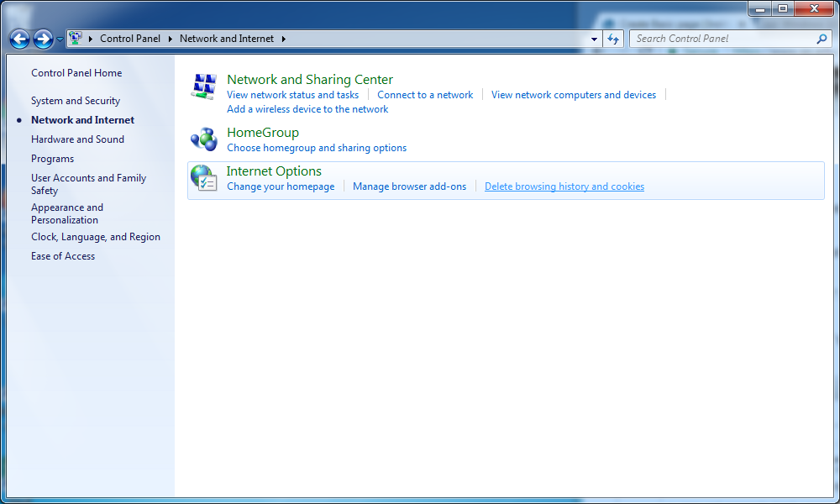Go back using the Back arrow button
This screenshot has height=504, width=840.
point(19,39)
